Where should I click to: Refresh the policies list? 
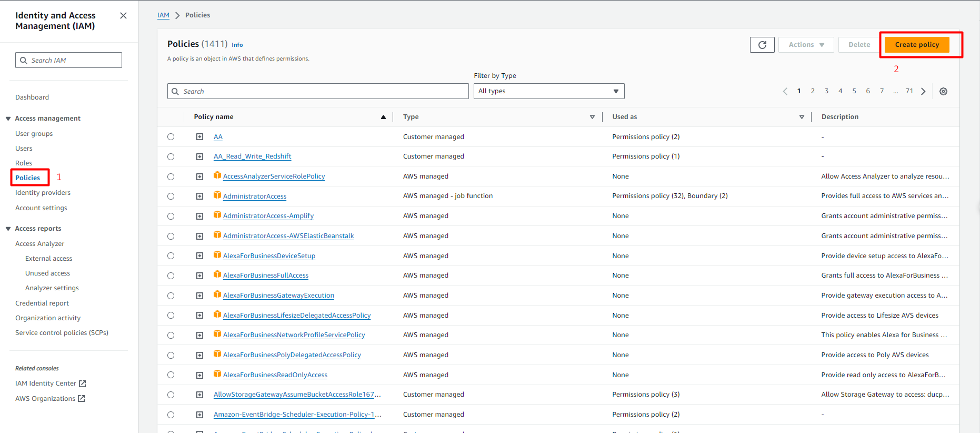tap(762, 45)
